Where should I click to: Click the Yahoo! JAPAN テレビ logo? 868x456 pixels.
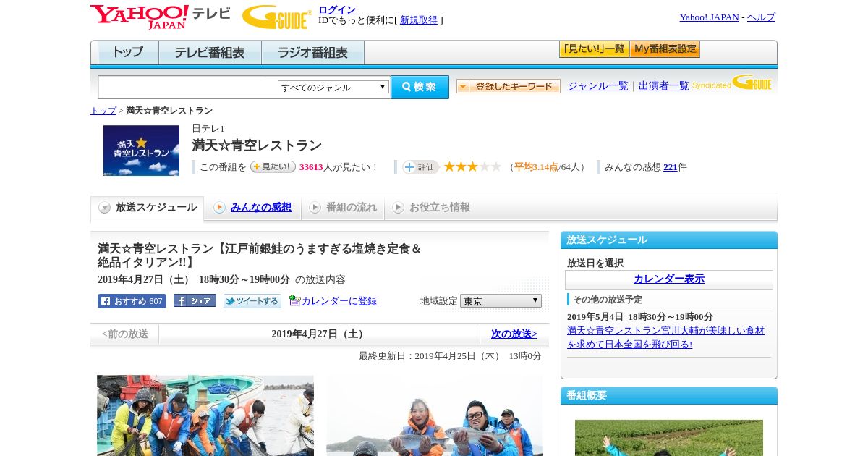[x=160, y=17]
